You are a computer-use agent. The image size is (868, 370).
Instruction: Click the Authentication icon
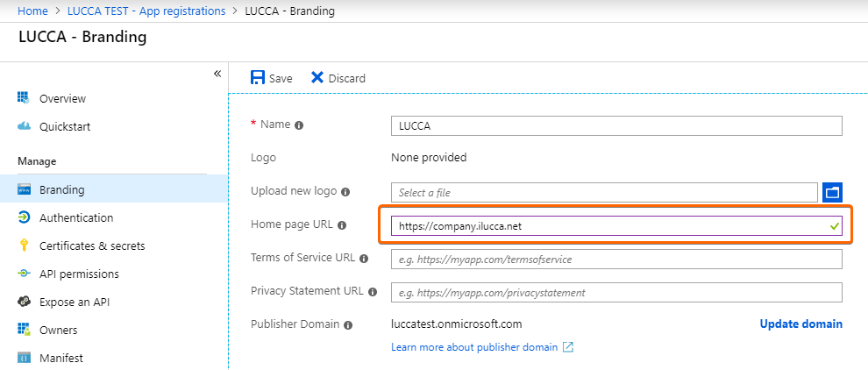[24, 217]
